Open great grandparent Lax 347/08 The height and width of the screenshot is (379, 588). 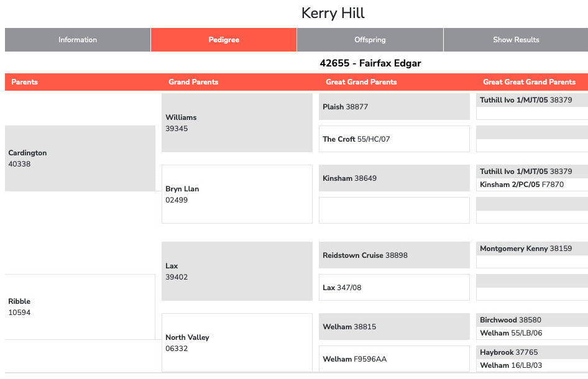click(x=342, y=288)
